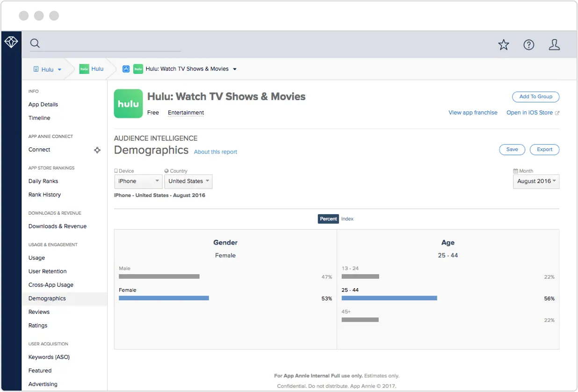Expand the Hulu company breadcrumb dropdown
Screen dimensions: 578x392
click(x=59, y=70)
